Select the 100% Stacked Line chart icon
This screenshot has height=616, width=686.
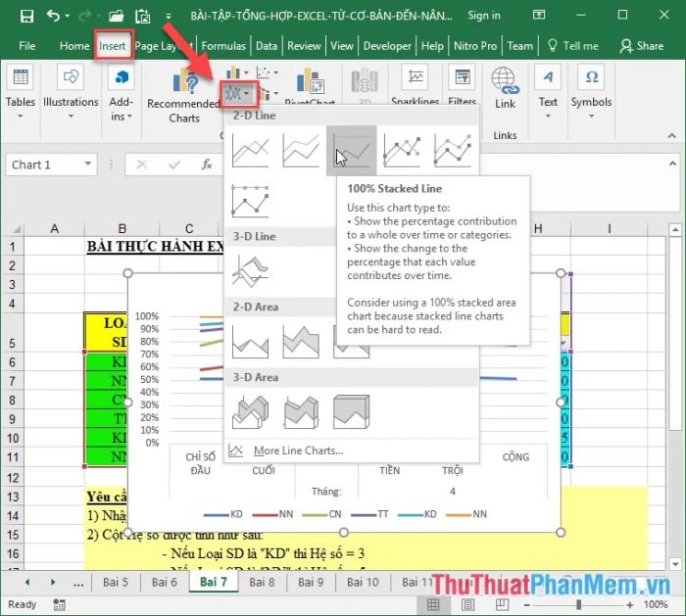(x=351, y=151)
